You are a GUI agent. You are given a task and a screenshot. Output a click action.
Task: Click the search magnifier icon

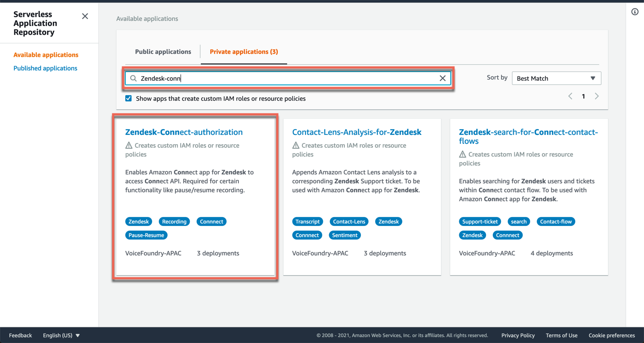click(x=133, y=79)
